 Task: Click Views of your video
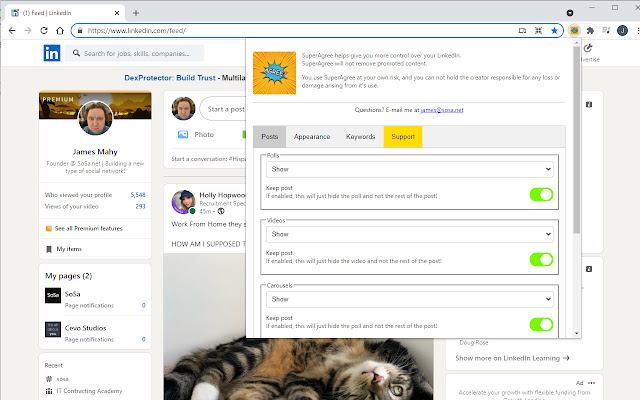pos(72,207)
